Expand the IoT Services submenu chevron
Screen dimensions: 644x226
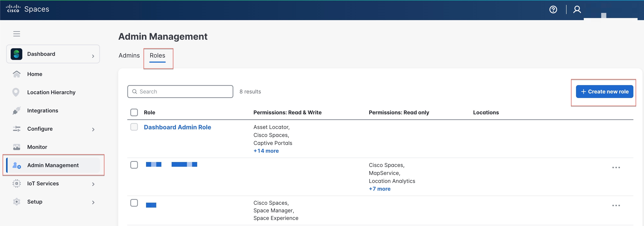click(93, 184)
